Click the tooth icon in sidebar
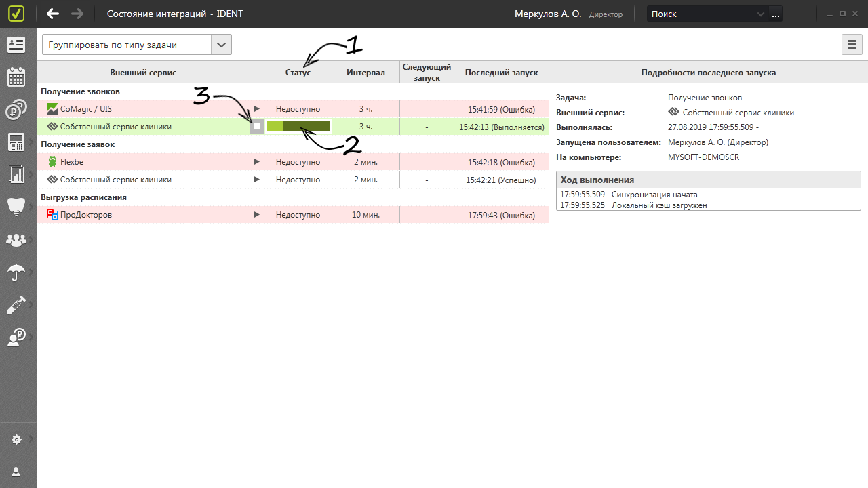The width and height of the screenshot is (868, 488). pyautogui.click(x=16, y=207)
